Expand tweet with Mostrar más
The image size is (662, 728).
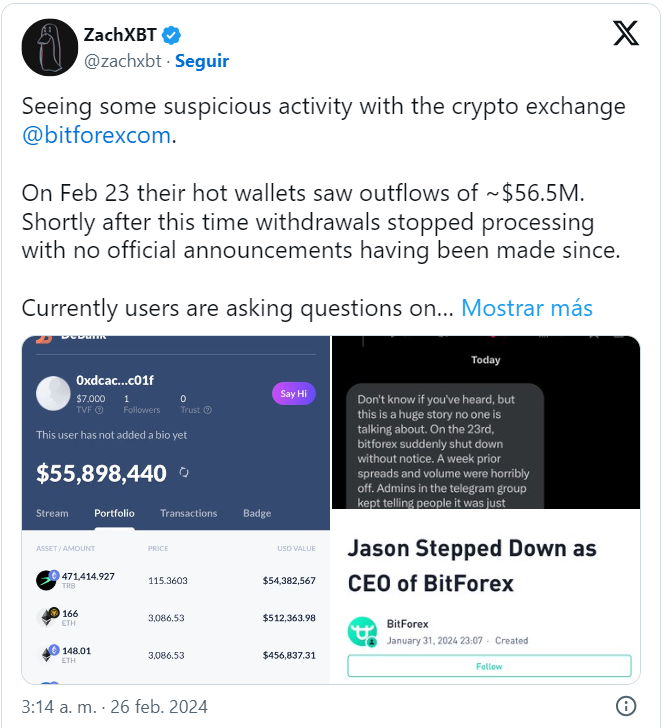(x=527, y=308)
